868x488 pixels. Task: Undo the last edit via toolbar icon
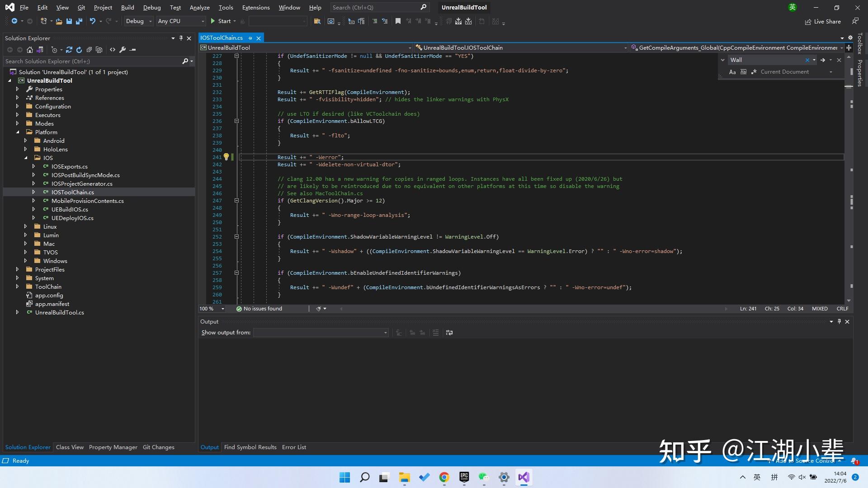coord(93,21)
